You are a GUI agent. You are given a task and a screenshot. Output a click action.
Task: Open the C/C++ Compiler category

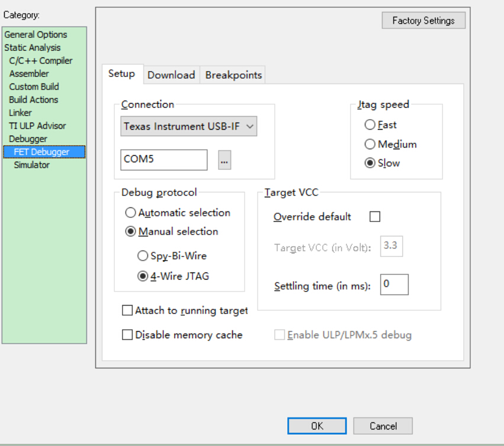point(41,60)
